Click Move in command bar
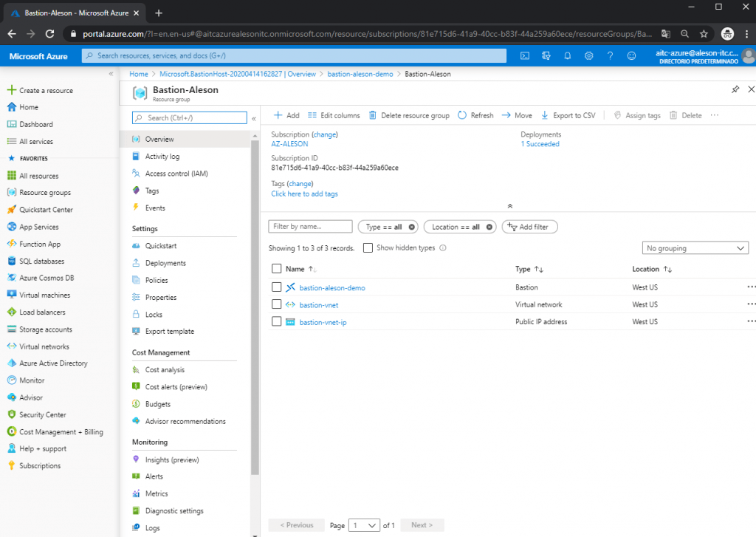The width and height of the screenshot is (756, 537). click(517, 115)
